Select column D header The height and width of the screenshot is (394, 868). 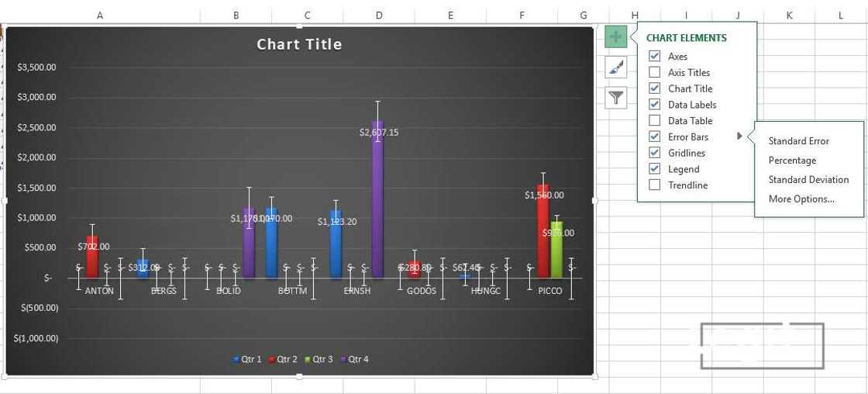click(379, 16)
